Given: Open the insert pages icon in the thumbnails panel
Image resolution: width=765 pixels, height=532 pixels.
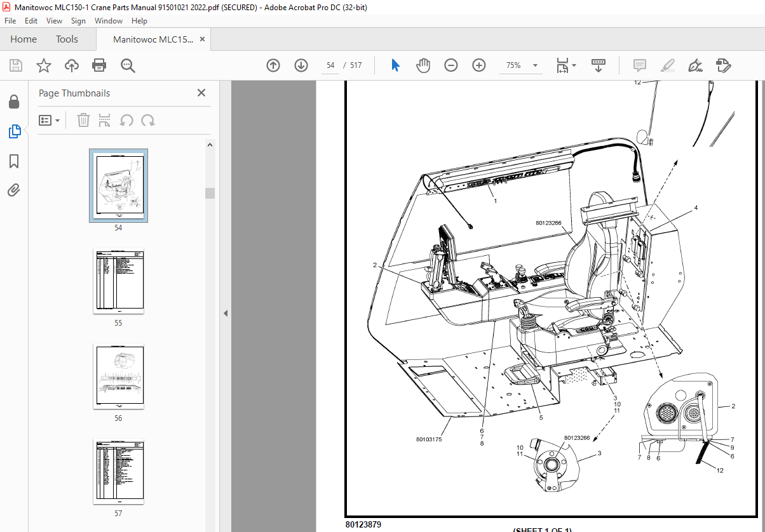Looking at the screenshot, I should 105,120.
